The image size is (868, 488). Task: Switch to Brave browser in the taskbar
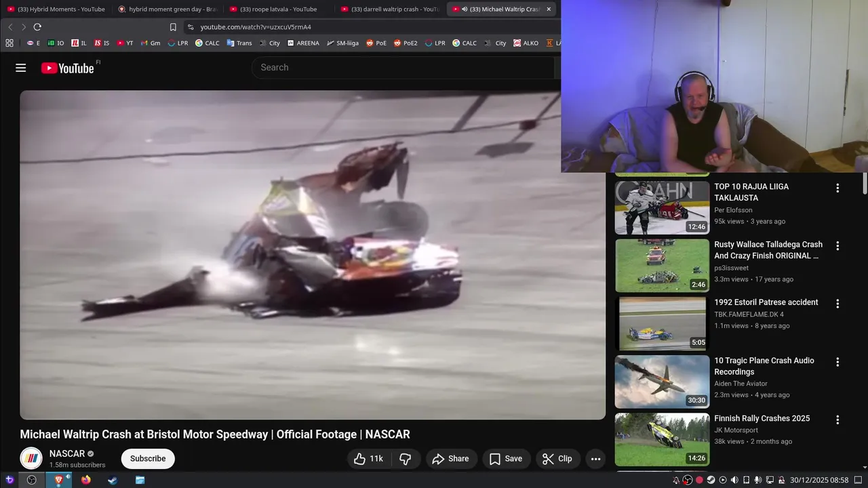(58, 480)
